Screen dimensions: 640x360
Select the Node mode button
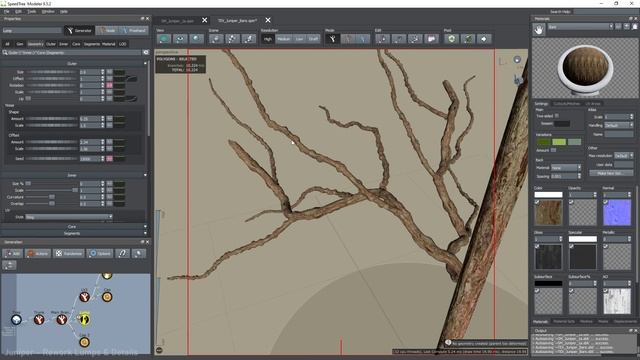click(107, 31)
